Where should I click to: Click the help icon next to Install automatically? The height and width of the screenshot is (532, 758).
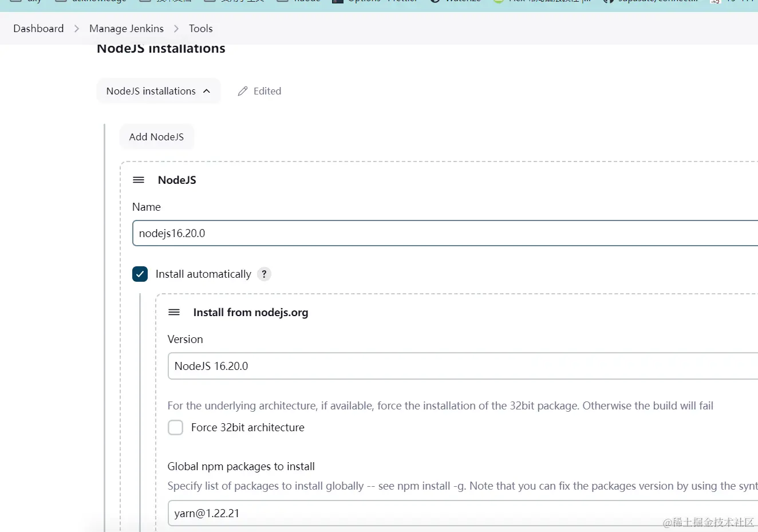[x=264, y=274]
